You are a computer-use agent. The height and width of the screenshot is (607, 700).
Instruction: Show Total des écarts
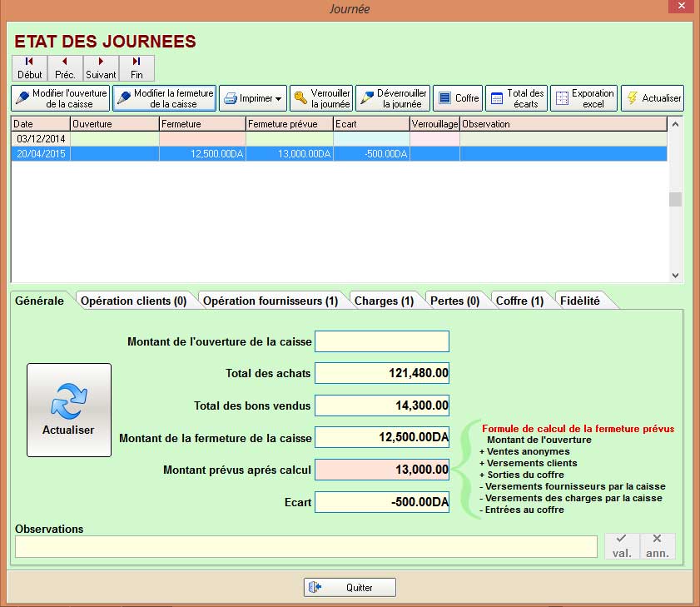(517, 98)
